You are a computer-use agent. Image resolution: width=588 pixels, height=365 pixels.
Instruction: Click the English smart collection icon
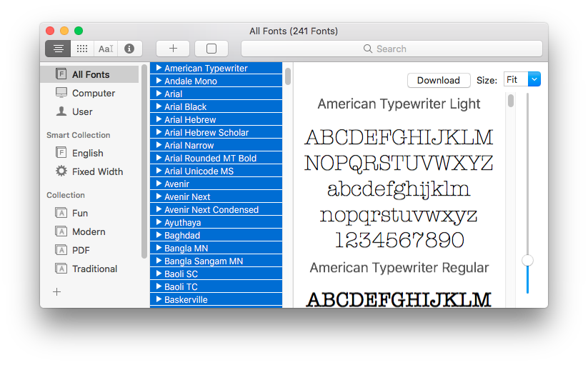[x=61, y=153]
